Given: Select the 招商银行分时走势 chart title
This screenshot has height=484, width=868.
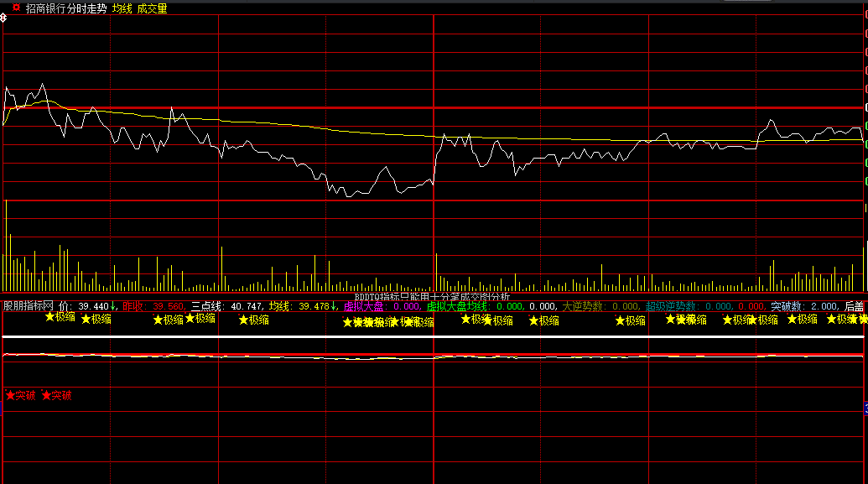Looking at the screenshot, I should [66, 8].
